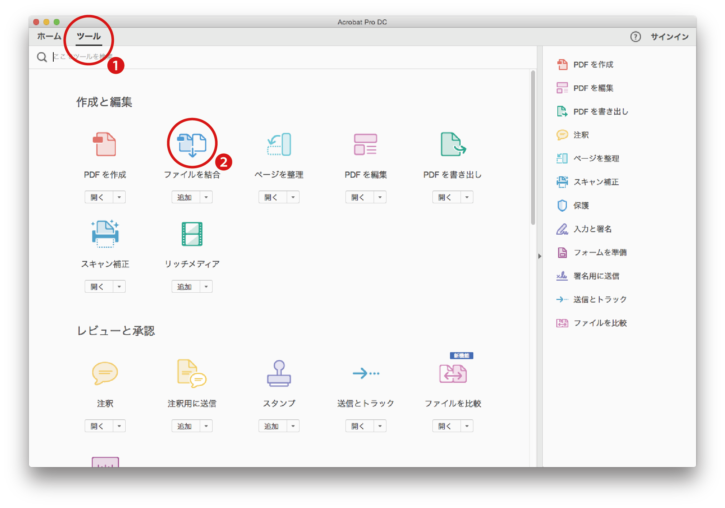725x508 pixels.
Task: Switch to the ホーム tab
Action: point(49,36)
